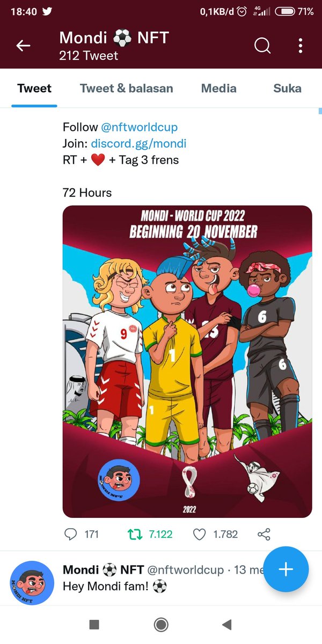Tap the reply bubble icon with 171

[x=70, y=534]
